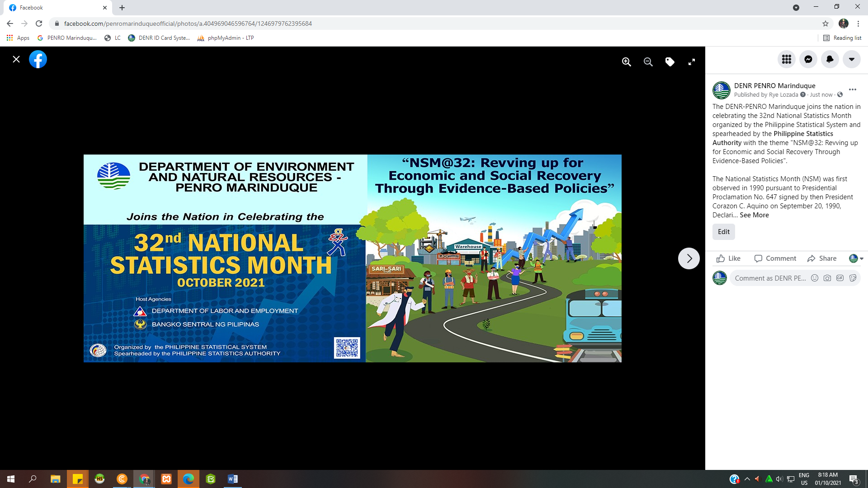This screenshot has width=868, height=488.
Task: Share the post
Action: 822,258
